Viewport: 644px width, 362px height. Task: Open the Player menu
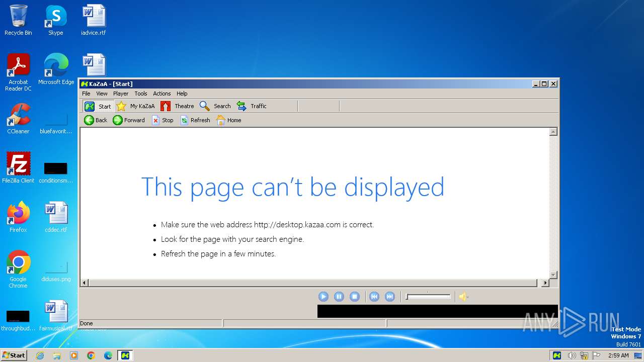121,94
